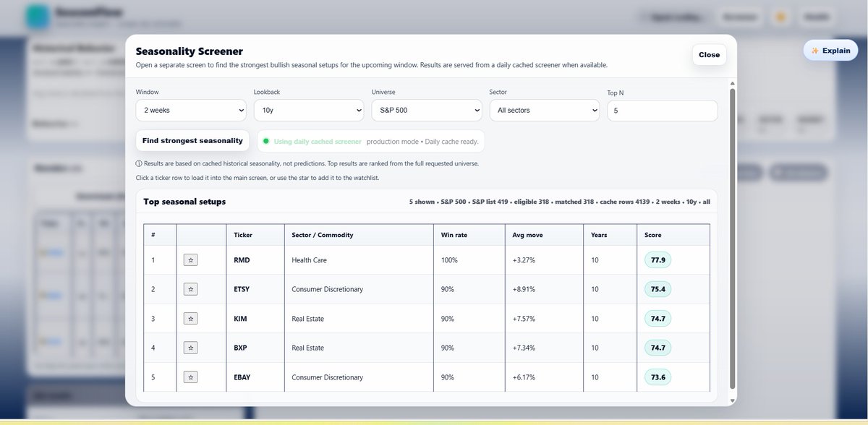Click the +7.34% avg move for BXP
The image size is (868, 425).
click(x=524, y=348)
